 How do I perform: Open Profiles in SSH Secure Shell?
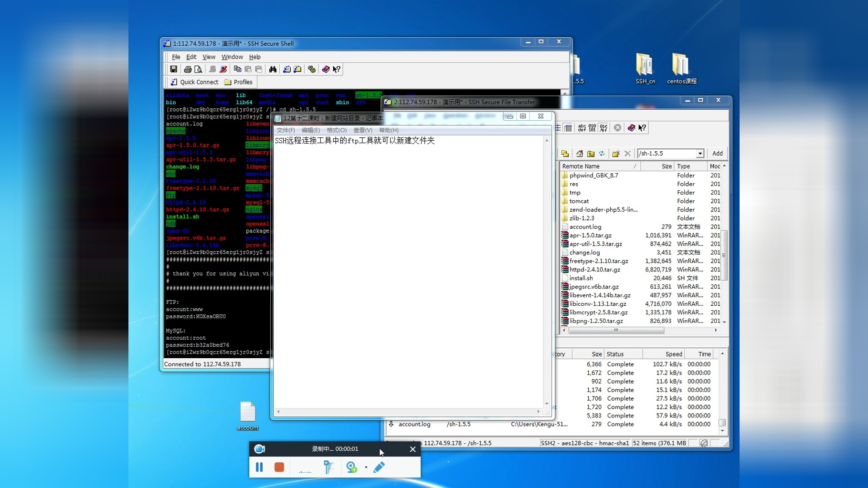coord(238,82)
